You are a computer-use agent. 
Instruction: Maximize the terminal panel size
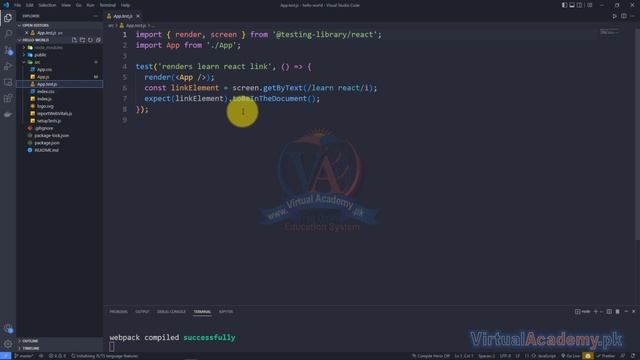click(x=626, y=311)
